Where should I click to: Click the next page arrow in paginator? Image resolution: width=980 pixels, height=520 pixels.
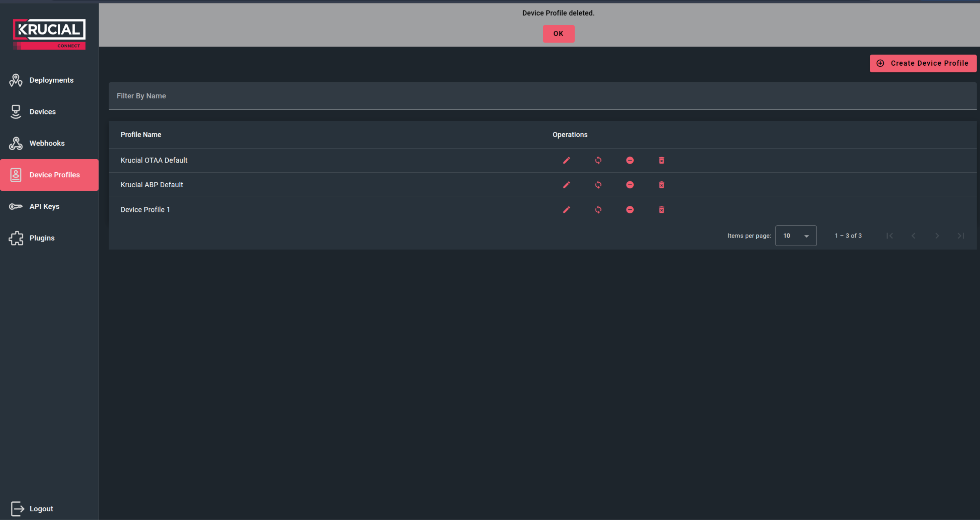point(937,236)
